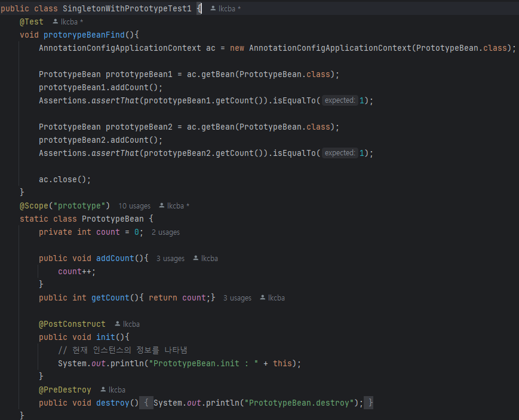Click the @PreDestroy annotation
This screenshot has width=519, height=420.
[x=65, y=390]
